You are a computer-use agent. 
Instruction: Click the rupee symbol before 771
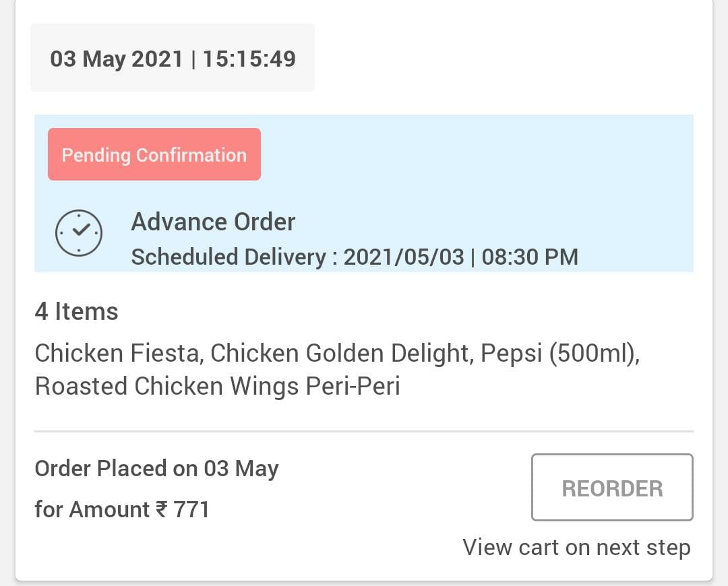(162, 509)
